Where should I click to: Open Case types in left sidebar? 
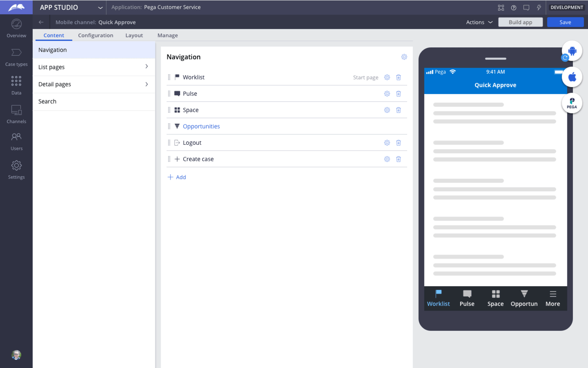pos(16,57)
